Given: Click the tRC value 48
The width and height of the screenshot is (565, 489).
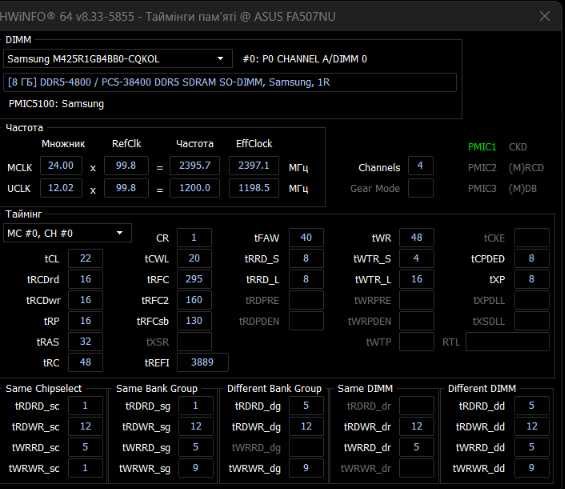Looking at the screenshot, I should (85, 363).
